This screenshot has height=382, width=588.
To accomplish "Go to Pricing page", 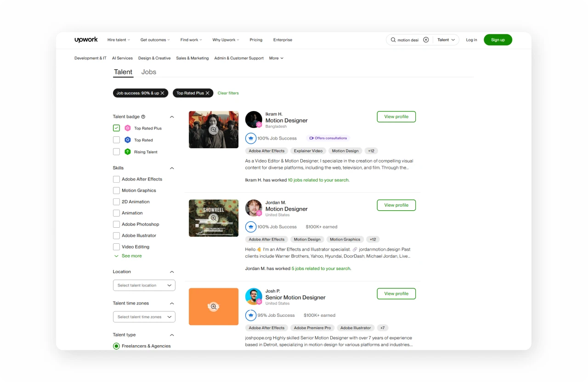I will coord(256,40).
